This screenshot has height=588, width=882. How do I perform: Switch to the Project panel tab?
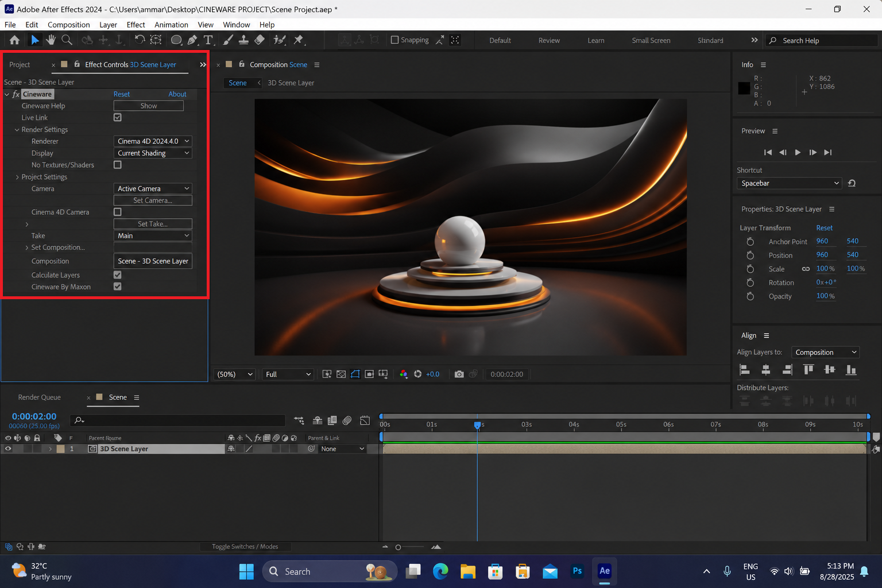pyautogui.click(x=20, y=64)
